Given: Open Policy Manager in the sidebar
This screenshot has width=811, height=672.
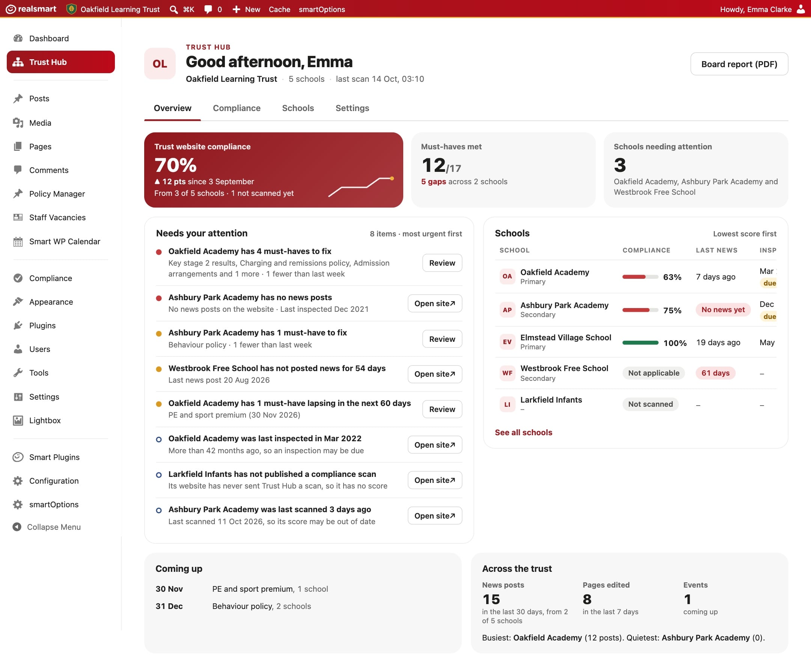Looking at the screenshot, I should pyautogui.click(x=57, y=194).
